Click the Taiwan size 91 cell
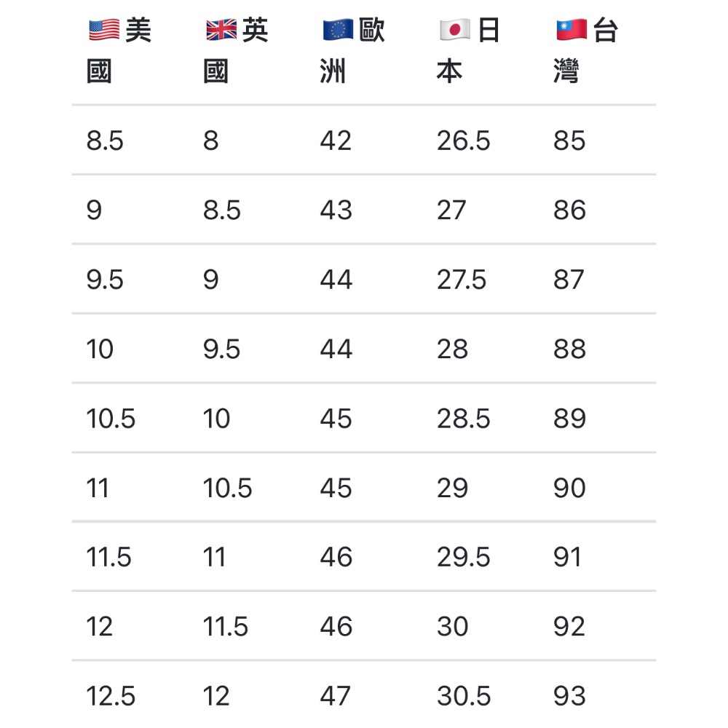Viewport: 728px width, 728px height. point(567,558)
